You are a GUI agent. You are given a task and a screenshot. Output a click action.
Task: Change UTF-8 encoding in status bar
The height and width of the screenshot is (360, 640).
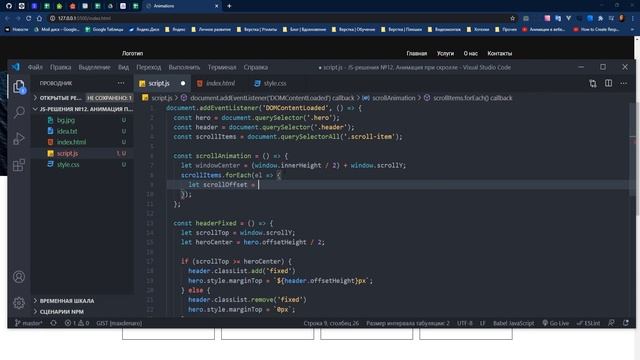click(x=464, y=323)
